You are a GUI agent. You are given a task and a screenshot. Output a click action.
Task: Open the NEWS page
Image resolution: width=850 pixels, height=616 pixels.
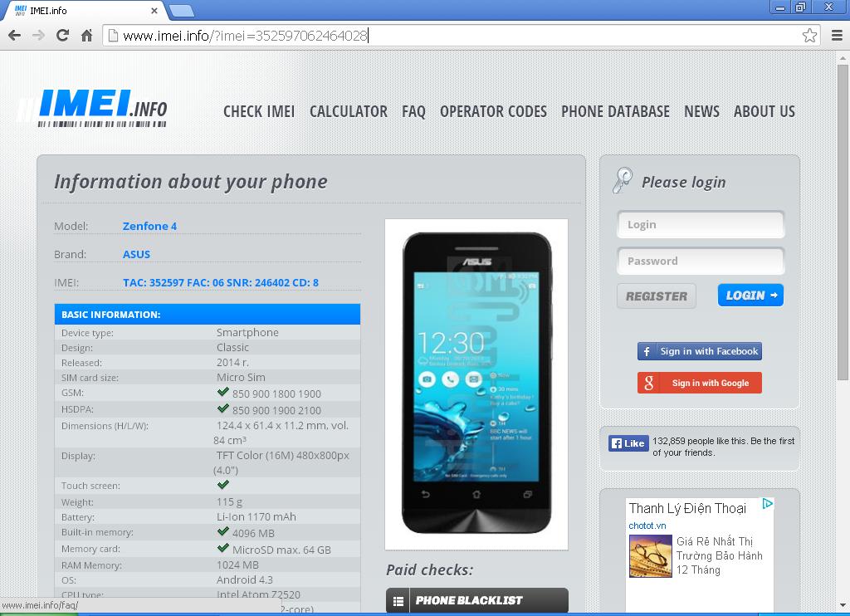click(701, 112)
